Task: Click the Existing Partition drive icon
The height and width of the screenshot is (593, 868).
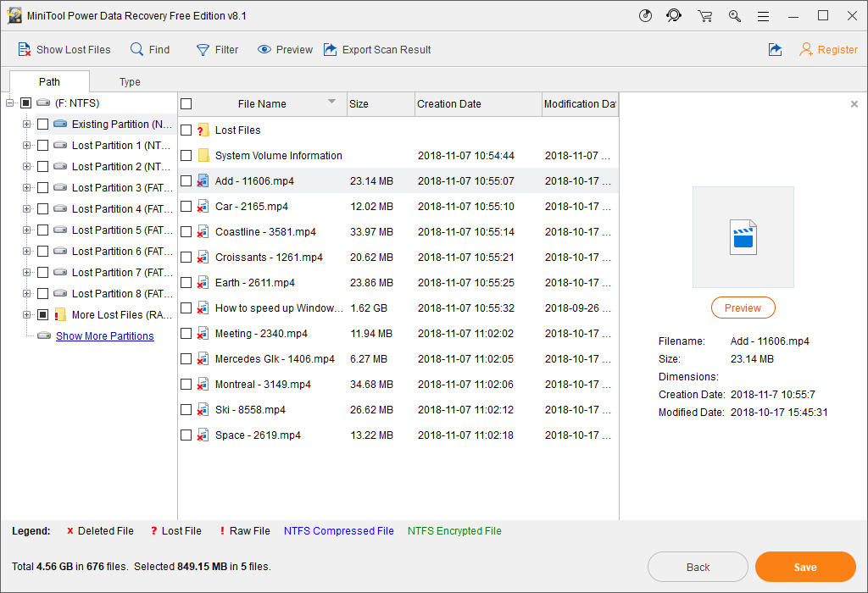Action: [60, 124]
